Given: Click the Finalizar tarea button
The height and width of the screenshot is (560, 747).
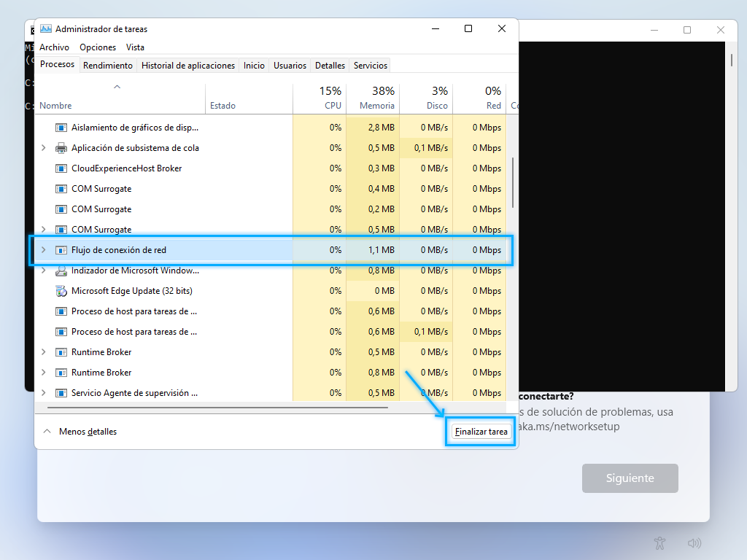Looking at the screenshot, I should coord(481,432).
